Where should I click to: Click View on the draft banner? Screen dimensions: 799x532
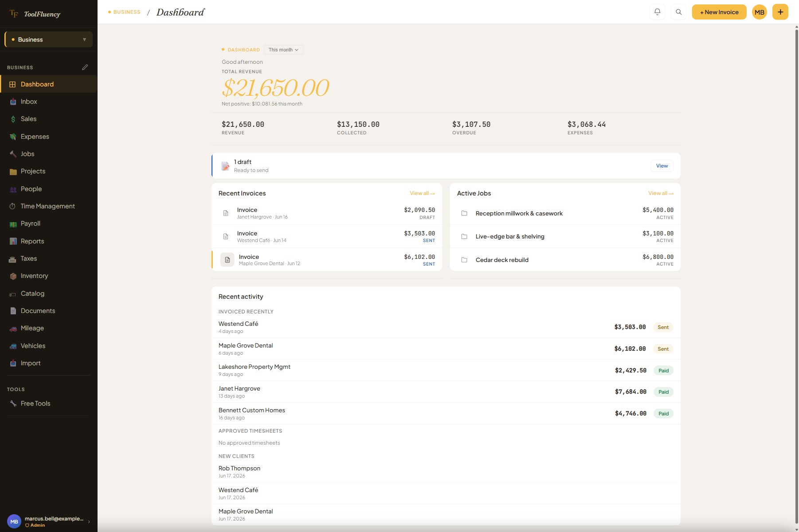point(662,166)
